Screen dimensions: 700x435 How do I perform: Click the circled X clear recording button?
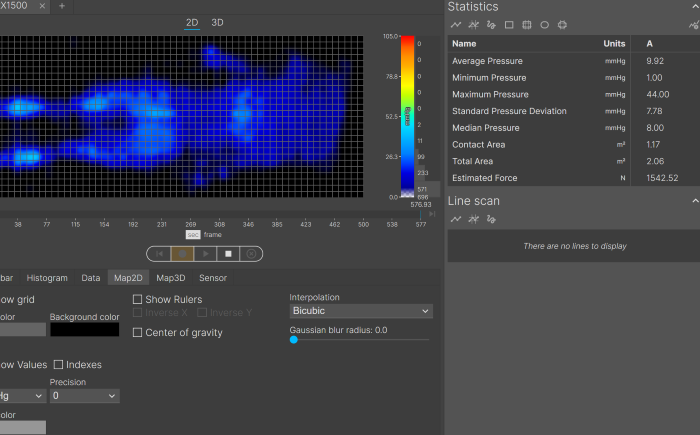251,254
